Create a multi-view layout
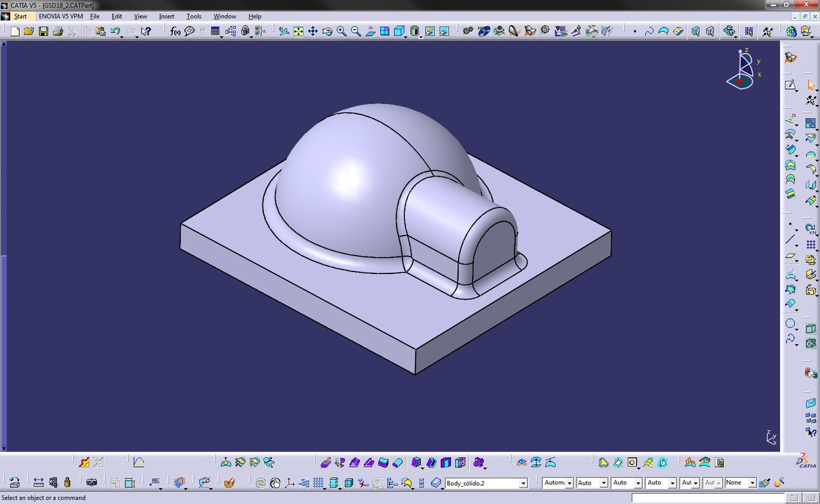The image size is (820, 504). coord(384,31)
